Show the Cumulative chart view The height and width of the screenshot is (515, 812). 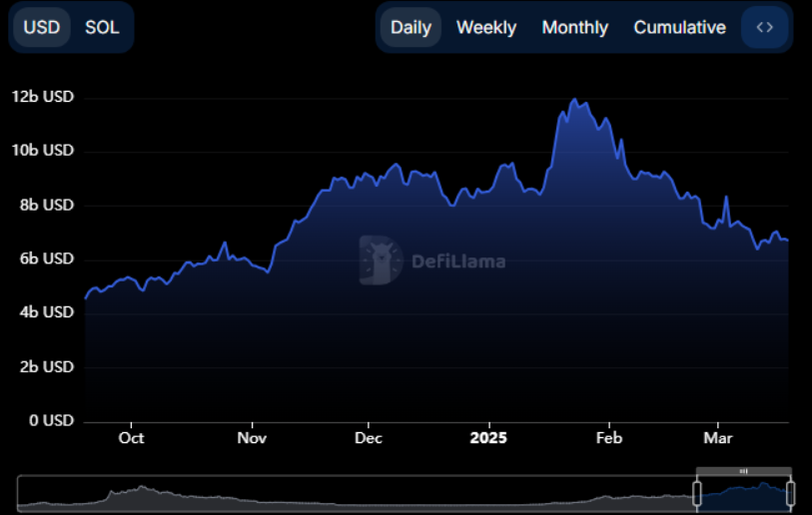(x=679, y=27)
